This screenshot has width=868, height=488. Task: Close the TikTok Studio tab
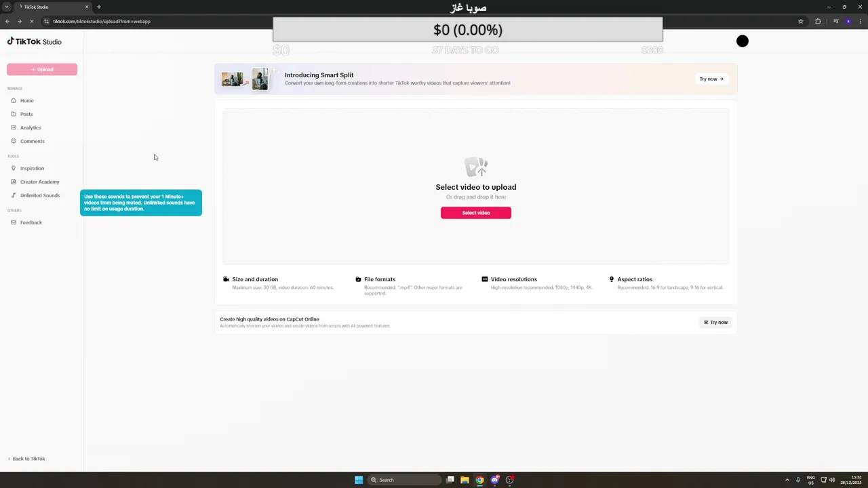pos(87,7)
